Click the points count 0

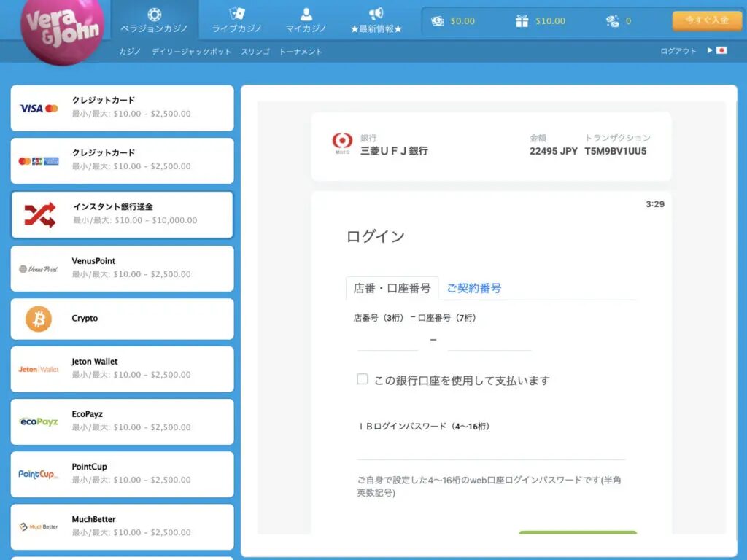628,21
